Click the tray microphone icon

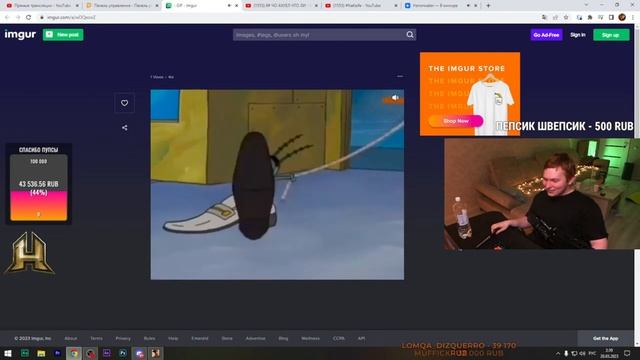[566, 353]
